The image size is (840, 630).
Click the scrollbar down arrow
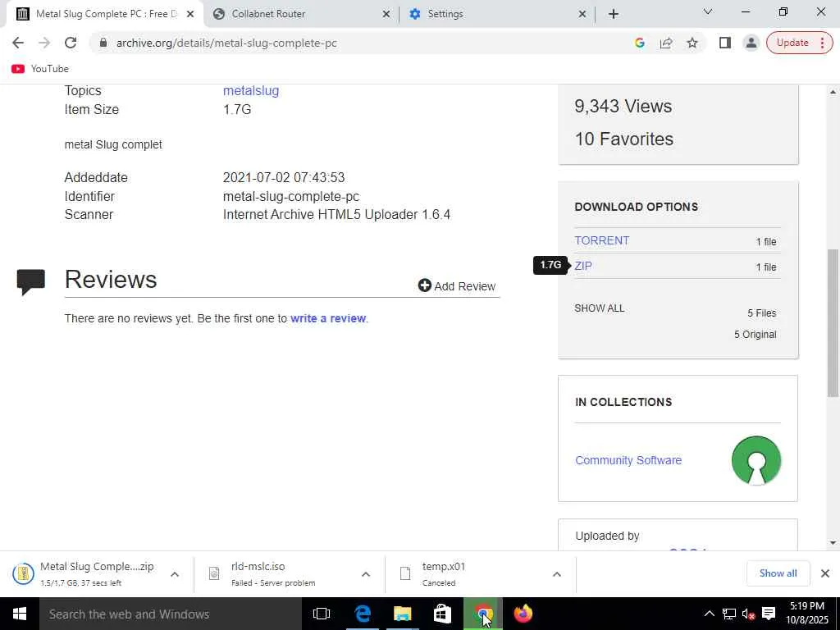click(833, 543)
